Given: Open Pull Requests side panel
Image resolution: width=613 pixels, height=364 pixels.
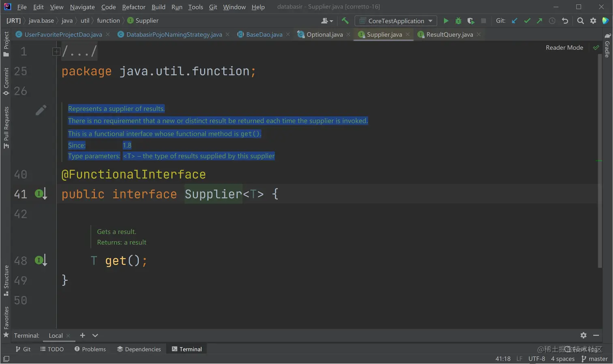Looking at the screenshot, I should (6, 127).
